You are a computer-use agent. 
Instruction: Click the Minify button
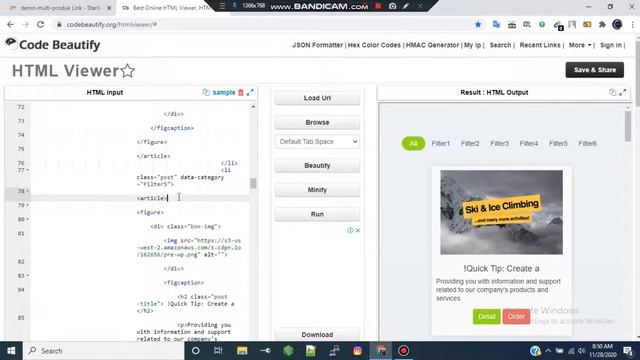317,190
